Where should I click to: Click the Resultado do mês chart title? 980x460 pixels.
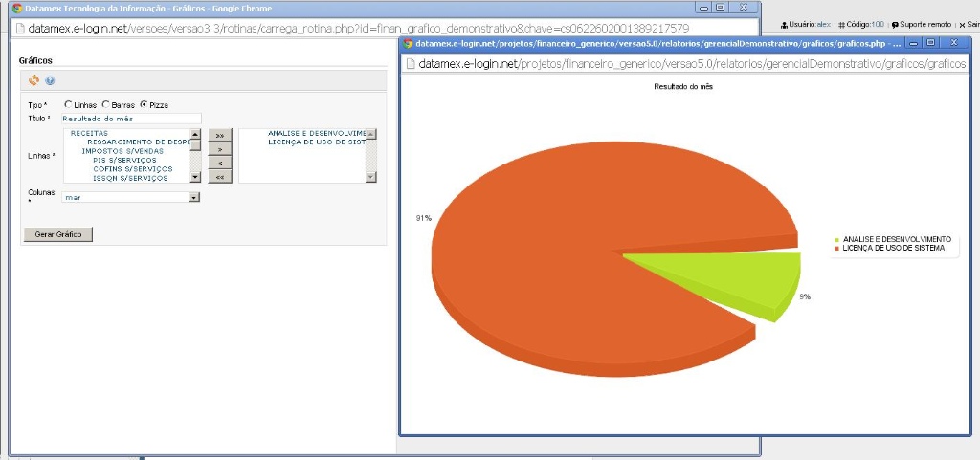pos(683,87)
